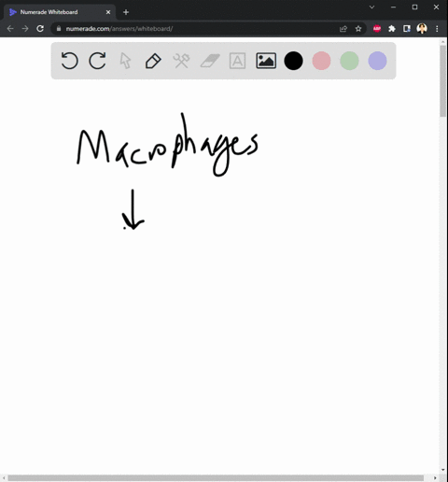
Task: Go forward to the next page
Action: (x=25, y=29)
